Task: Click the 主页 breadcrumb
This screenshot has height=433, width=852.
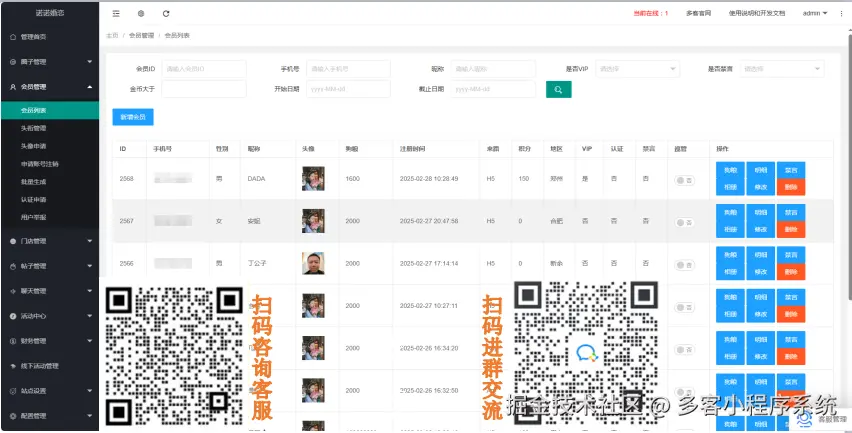Action: click(112, 35)
